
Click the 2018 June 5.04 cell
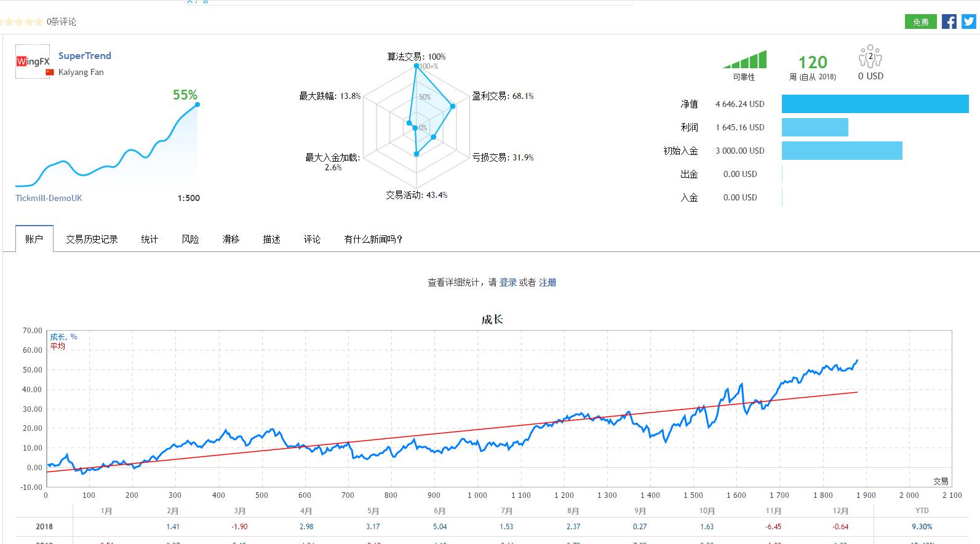pyautogui.click(x=439, y=527)
